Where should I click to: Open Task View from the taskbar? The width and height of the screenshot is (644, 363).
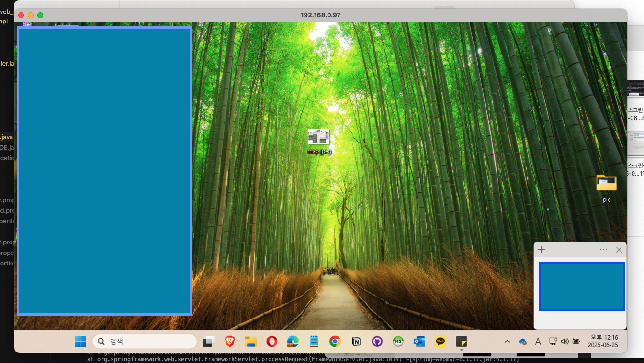pyautogui.click(x=208, y=341)
